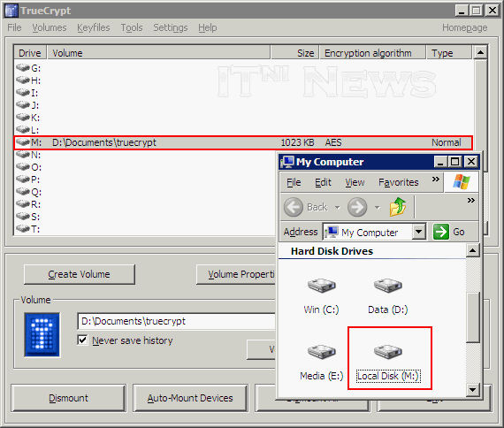Expand hidden menus chevron in My Computer menu bar
Image resolution: width=504 pixels, height=428 pixels.
(x=436, y=180)
